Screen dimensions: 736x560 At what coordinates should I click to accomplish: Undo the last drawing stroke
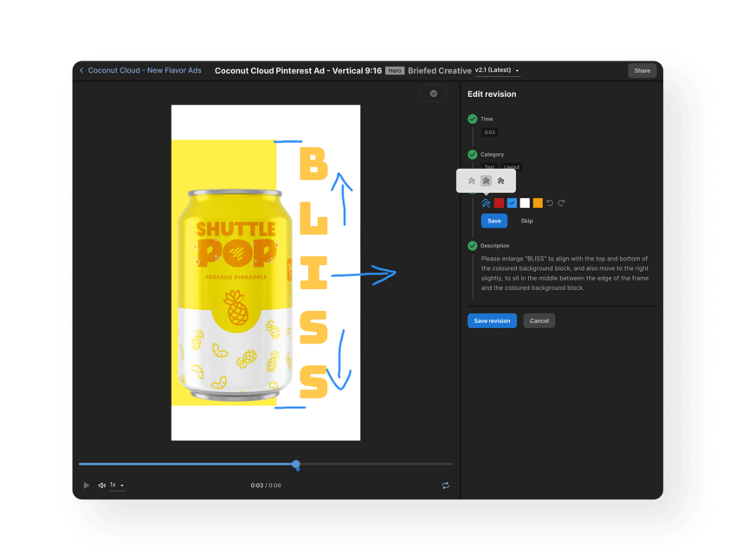(x=550, y=203)
